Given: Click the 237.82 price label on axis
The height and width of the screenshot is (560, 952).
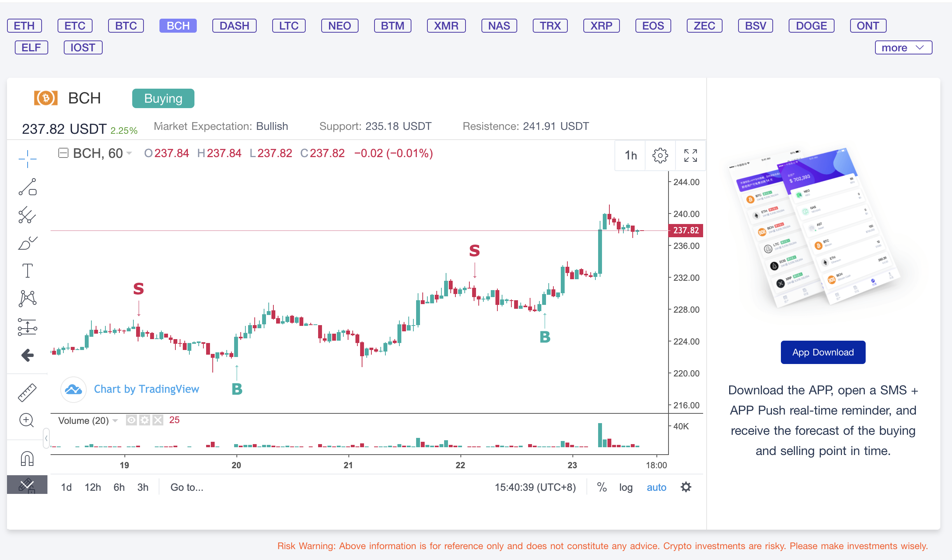Looking at the screenshot, I should [686, 230].
